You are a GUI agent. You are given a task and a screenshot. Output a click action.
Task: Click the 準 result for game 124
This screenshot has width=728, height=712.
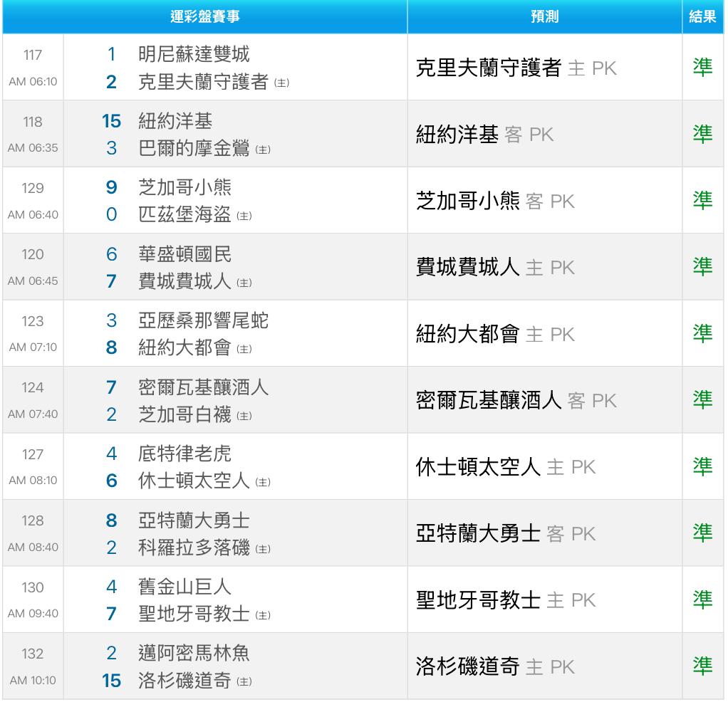702,399
